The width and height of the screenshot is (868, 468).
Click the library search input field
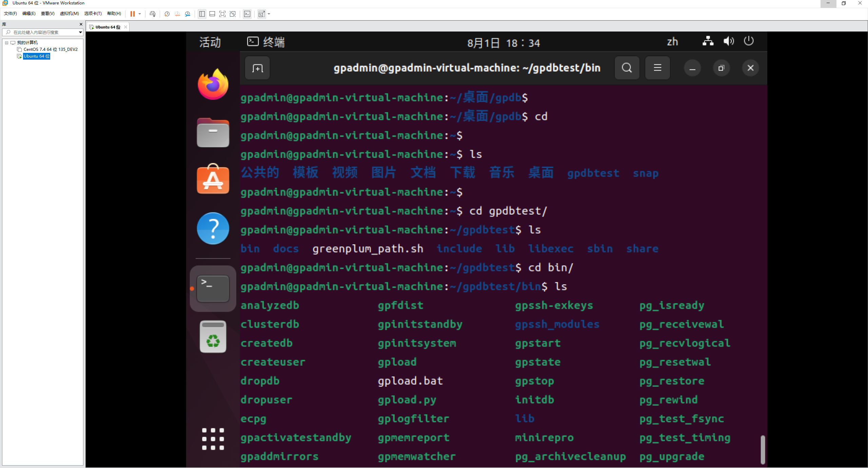pos(40,32)
